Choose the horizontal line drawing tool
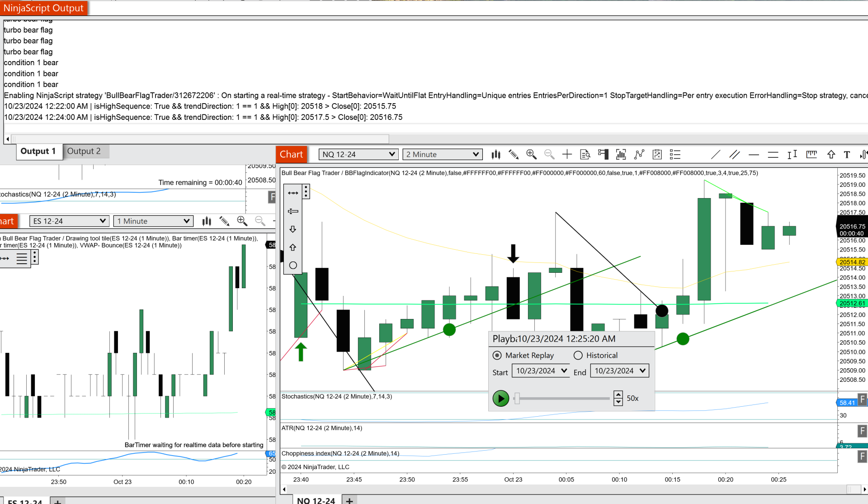The width and height of the screenshot is (868, 504). click(x=754, y=155)
